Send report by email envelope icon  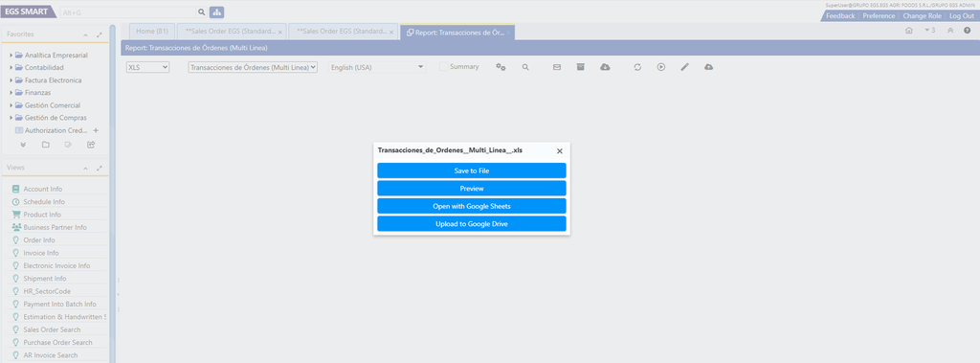point(557,67)
